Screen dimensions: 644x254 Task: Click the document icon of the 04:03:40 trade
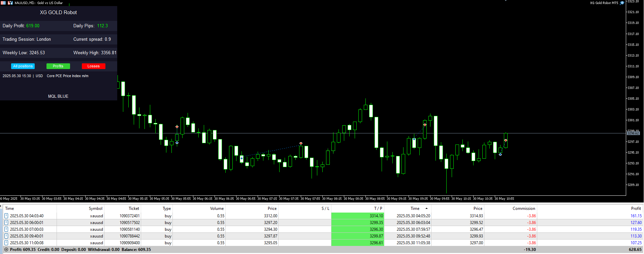(x=6, y=216)
